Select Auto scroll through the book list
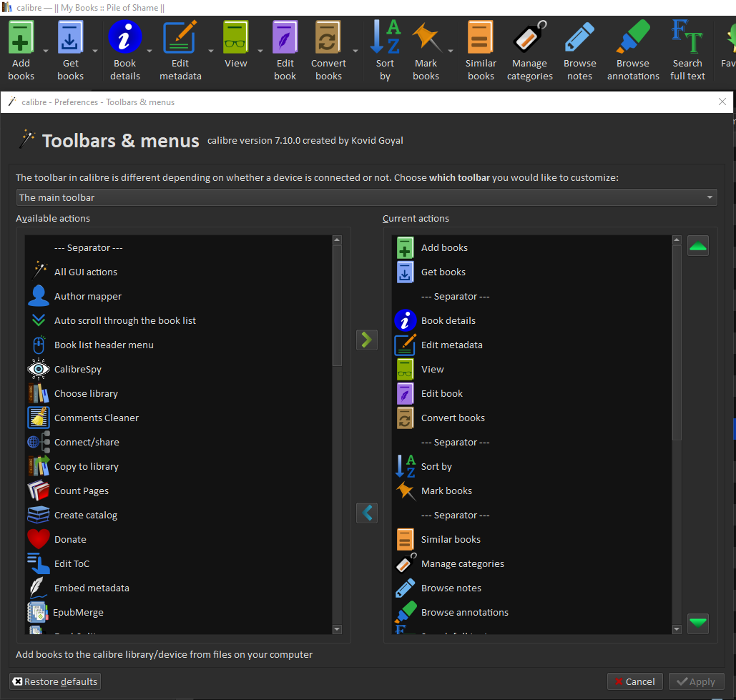Image resolution: width=736 pixels, height=700 pixels. 178,320
